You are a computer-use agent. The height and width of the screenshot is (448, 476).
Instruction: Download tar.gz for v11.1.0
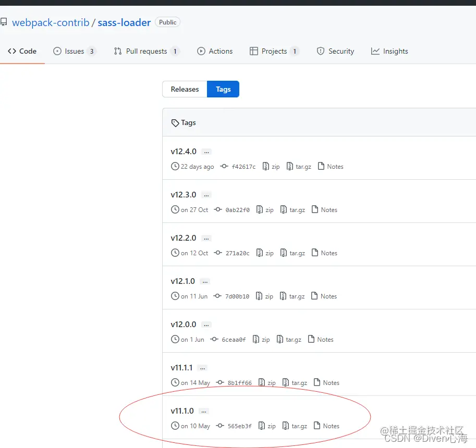tap(295, 426)
